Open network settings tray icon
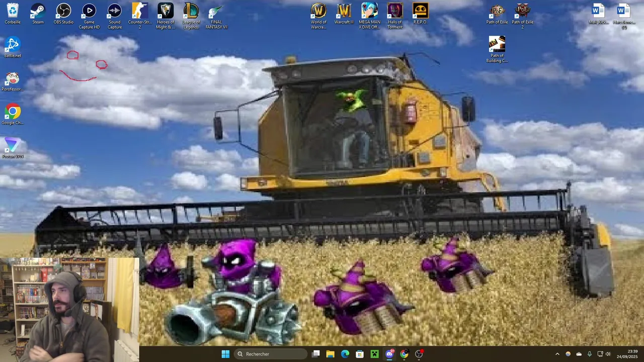The width and height of the screenshot is (644, 362). [x=600, y=354]
